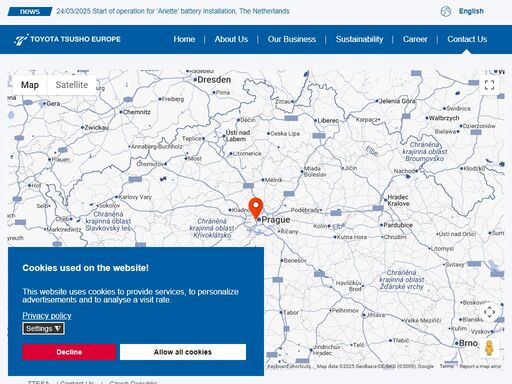The image size is (512, 384).
Task: Click the red location pin on Prague
Action: 256,208
